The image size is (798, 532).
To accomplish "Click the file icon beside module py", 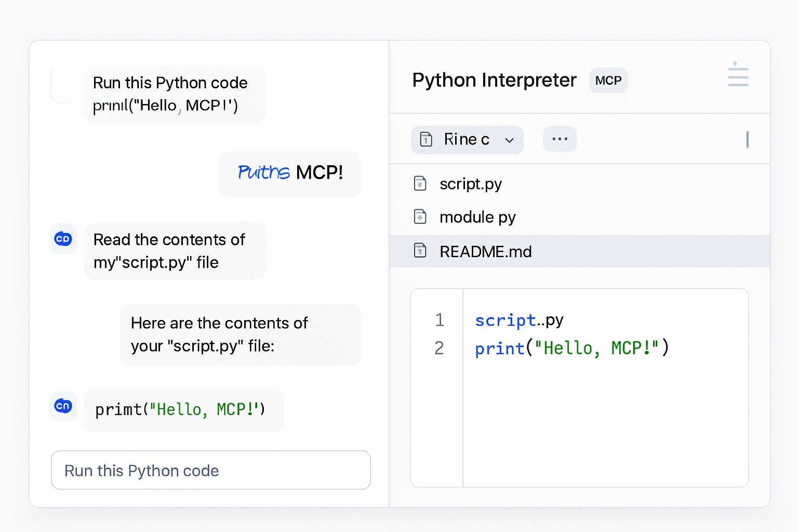I will [x=420, y=217].
